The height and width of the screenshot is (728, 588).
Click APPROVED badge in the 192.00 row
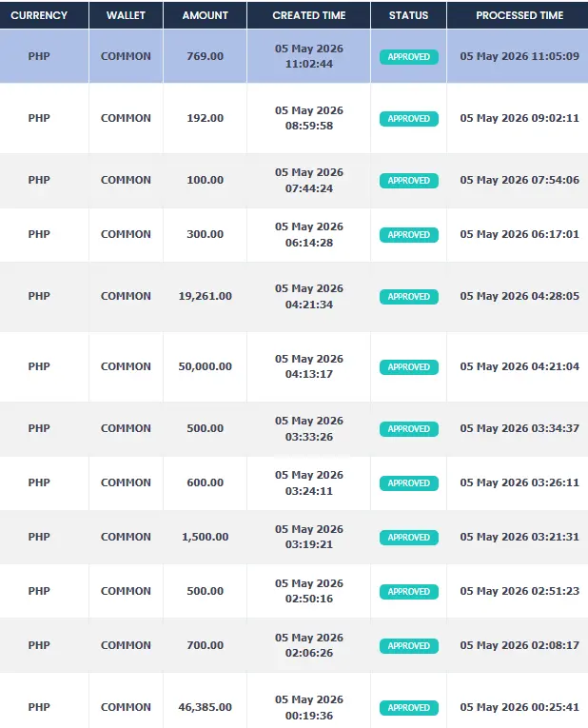[x=409, y=118]
